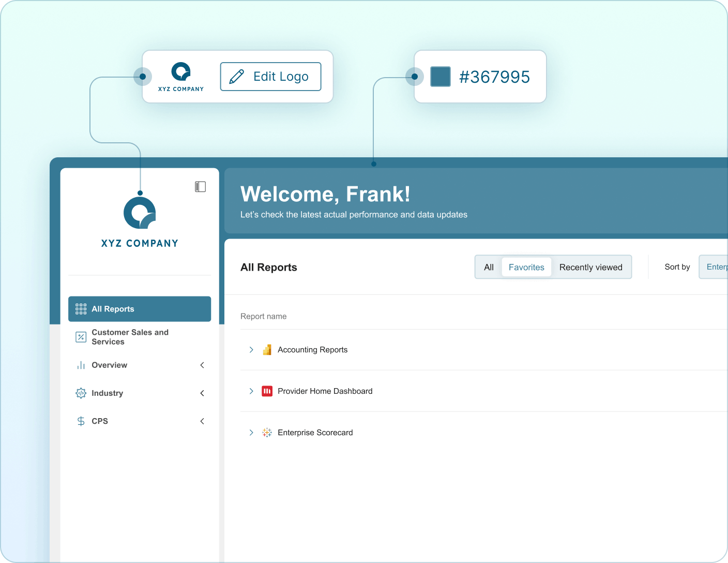Viewport: 728px width, 563px height.
Task: Collapse the sidebar panel icon
Action: coord(200,187)
